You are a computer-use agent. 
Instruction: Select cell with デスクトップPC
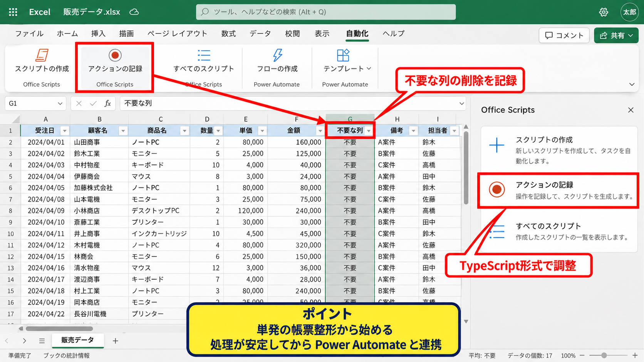[159, 211]
